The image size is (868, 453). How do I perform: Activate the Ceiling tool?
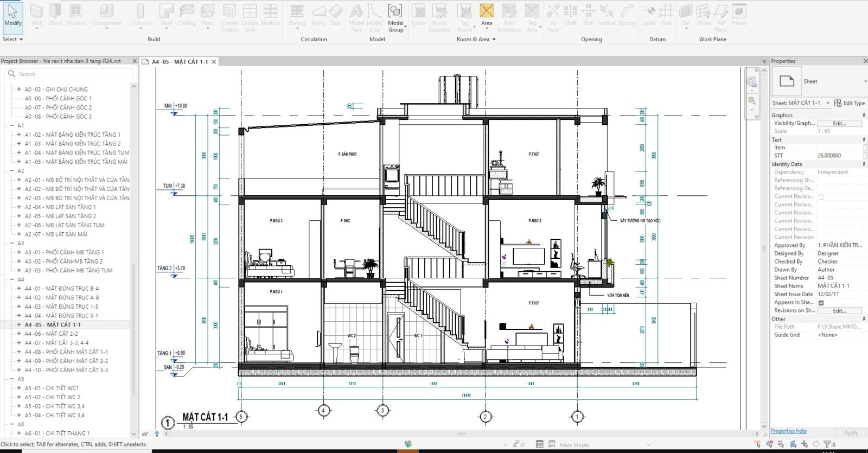187,15
